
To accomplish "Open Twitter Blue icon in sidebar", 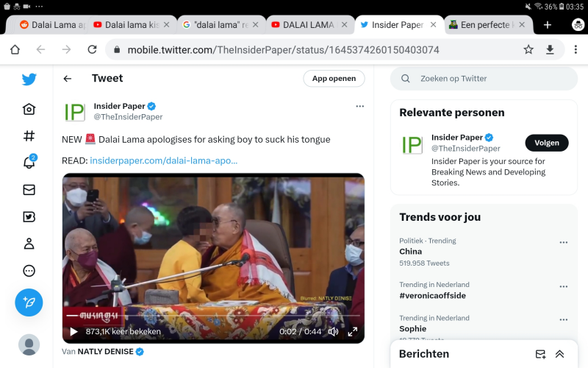I will 29,216.
